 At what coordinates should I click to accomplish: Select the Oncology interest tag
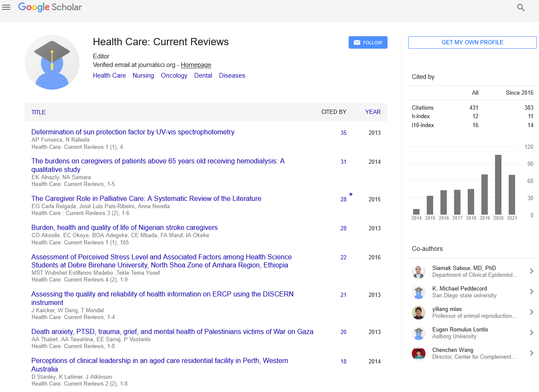coord(174,75)
